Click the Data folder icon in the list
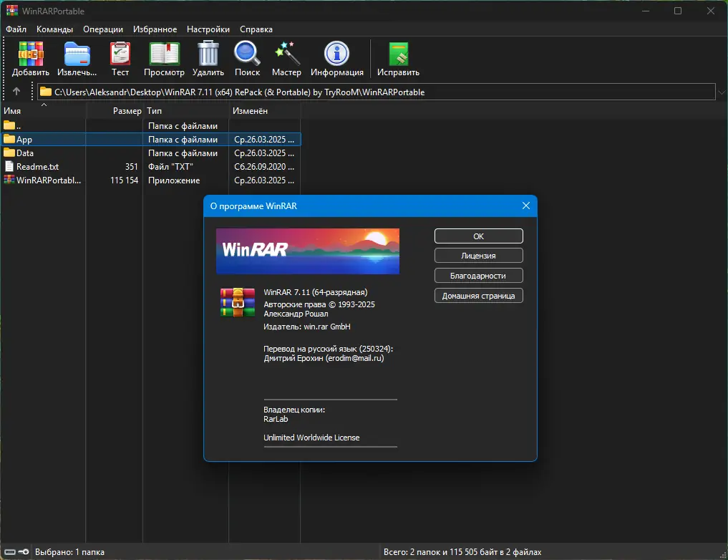Viewport: 728px width, 560px height. (9, 153)
